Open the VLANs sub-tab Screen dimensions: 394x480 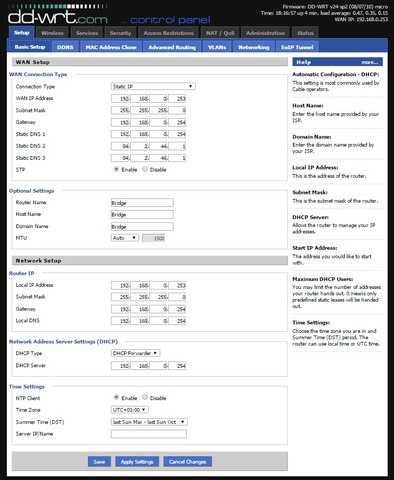[217, 47]
